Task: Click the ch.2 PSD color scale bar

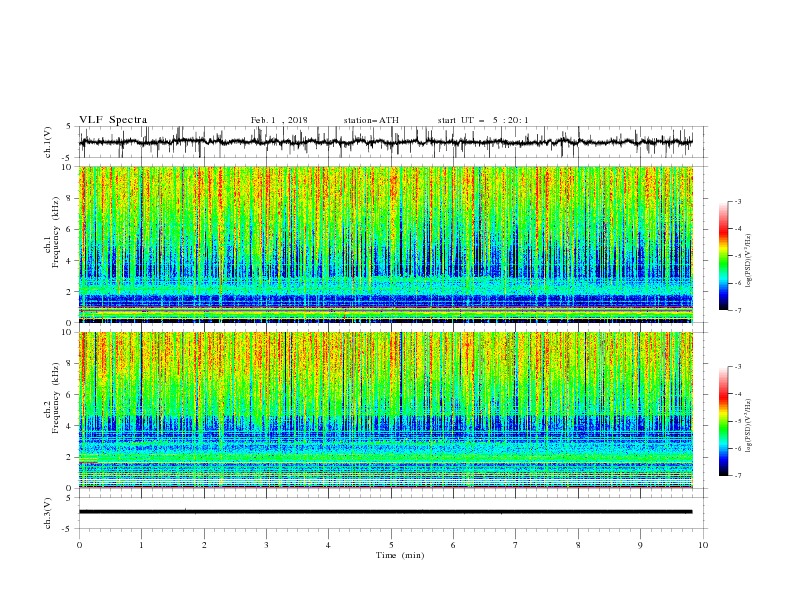Action: click(723, 421)
